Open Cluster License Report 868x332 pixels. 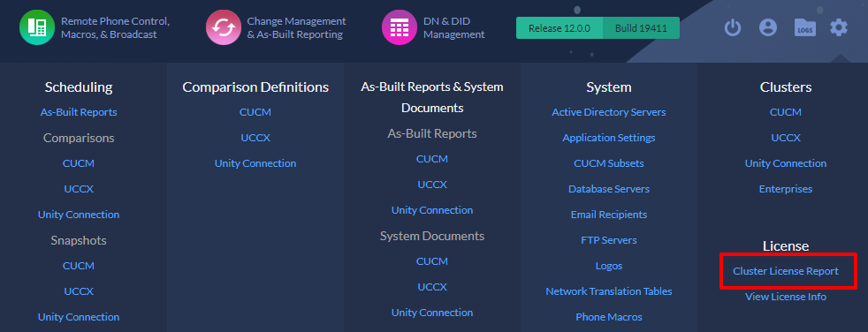coord(786,271)
